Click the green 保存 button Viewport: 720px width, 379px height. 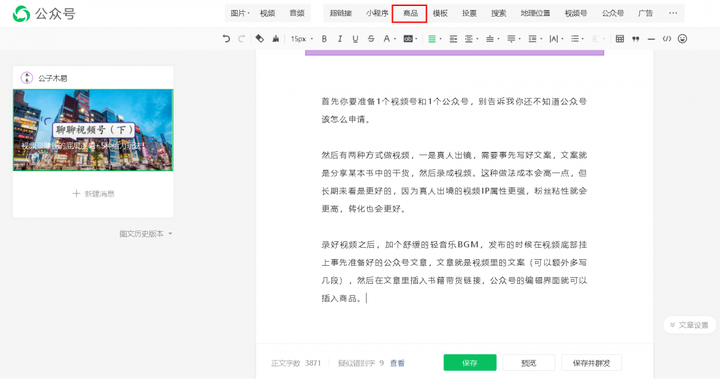point(470,363)
